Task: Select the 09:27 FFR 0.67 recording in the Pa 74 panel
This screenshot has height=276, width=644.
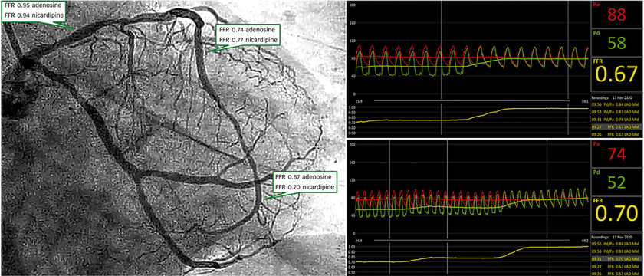Action: coord(615,267)
